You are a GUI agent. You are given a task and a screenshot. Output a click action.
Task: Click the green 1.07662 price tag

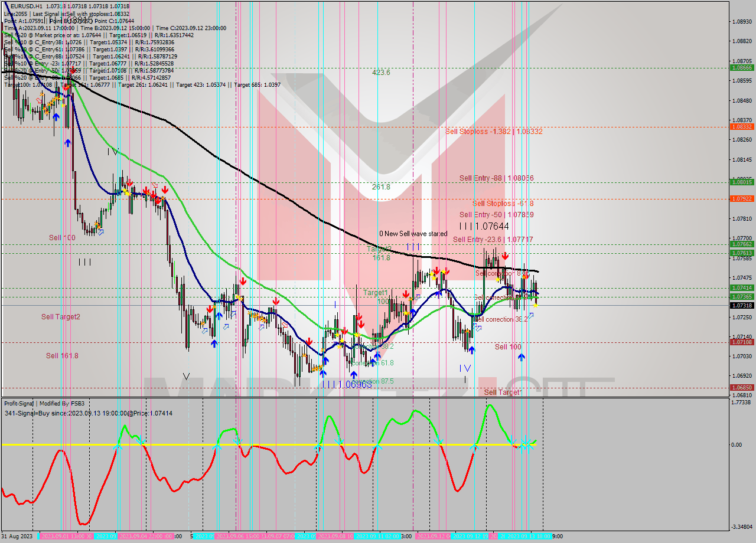point(742,244)
